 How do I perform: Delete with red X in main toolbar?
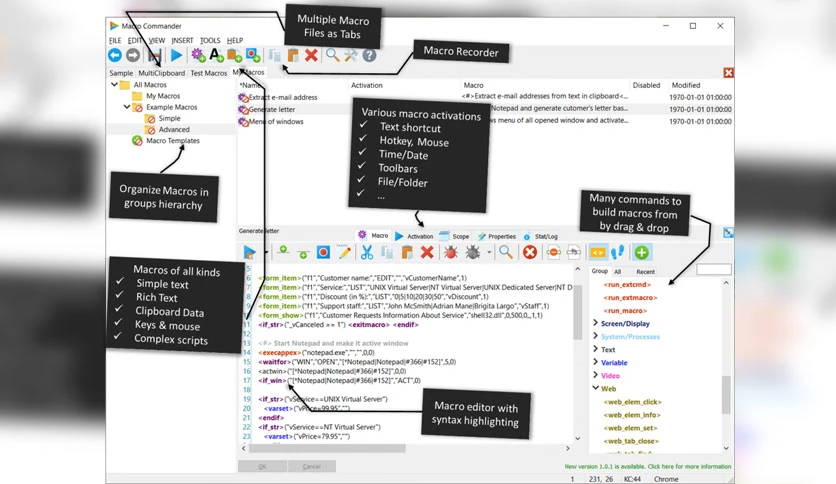pos(311,55)
